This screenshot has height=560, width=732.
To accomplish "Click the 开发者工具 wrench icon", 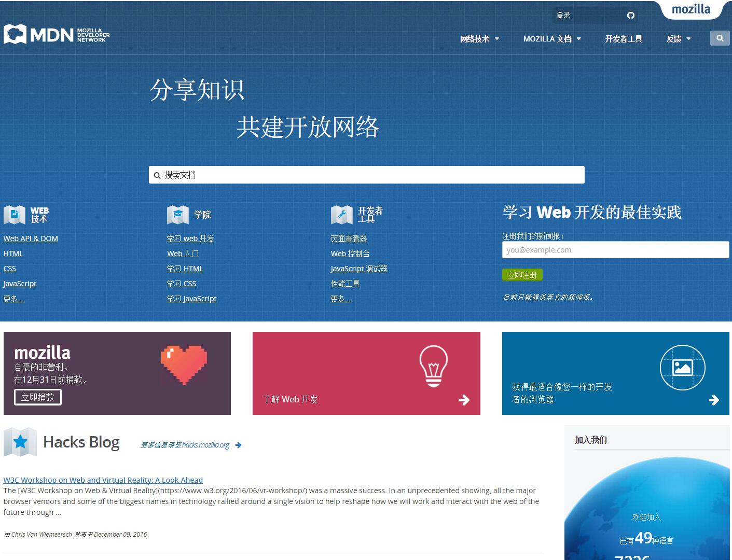I will (x=342, y=215).
